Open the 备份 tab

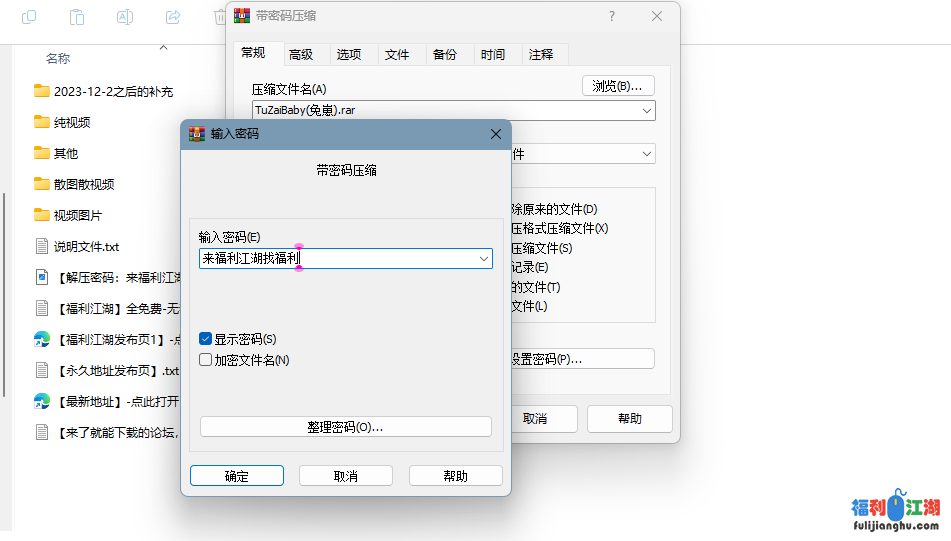(x=445, y=54)
